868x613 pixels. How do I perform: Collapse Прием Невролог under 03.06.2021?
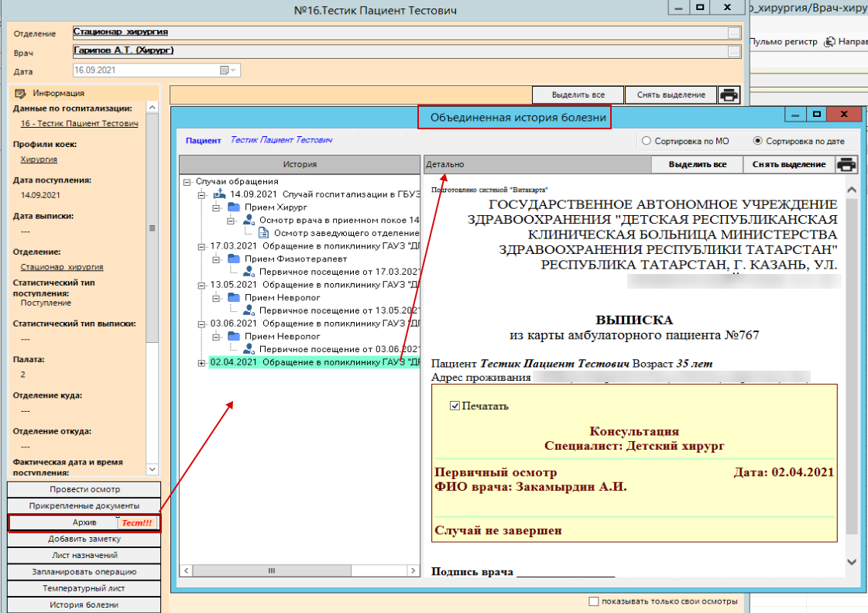tap(217, 337)
